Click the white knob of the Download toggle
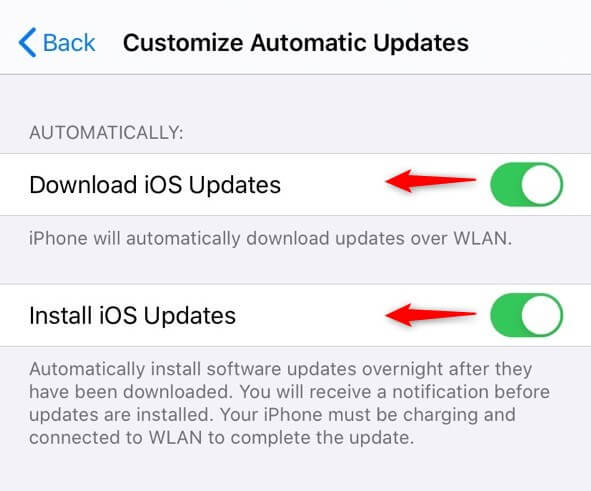Image resolution: width=591 pixels, height=491 pixels. [x=542, y=184]
